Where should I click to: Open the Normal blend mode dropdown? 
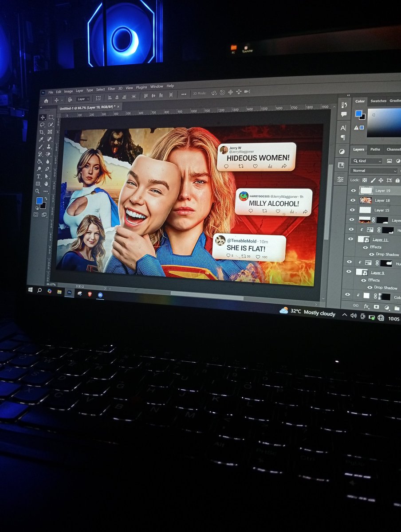click(x=373, y=171)
